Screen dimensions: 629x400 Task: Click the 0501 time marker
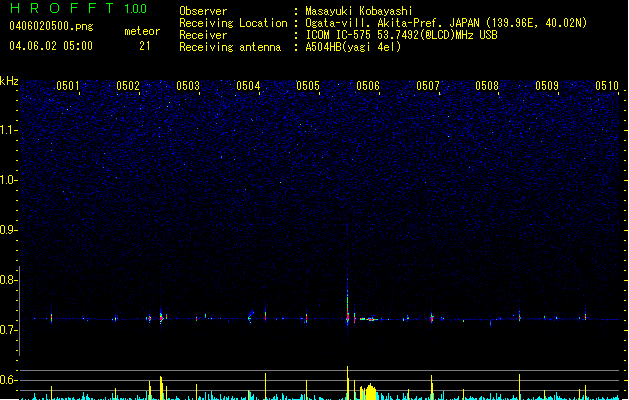point(68,86)
